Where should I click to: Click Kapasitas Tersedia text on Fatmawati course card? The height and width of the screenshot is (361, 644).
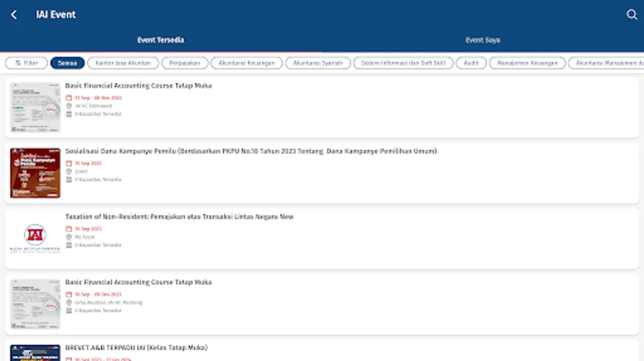98,114
